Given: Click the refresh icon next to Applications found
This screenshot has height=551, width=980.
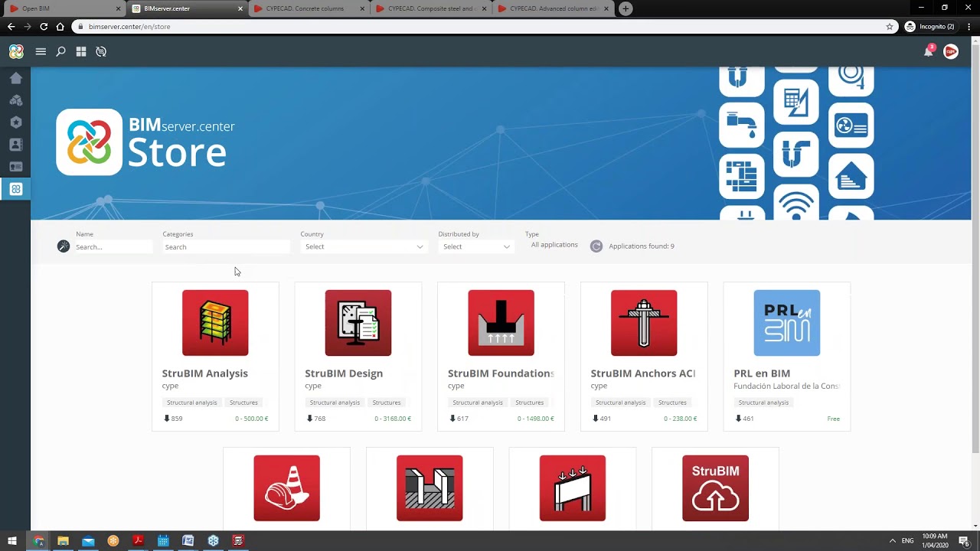Looking at the screenshot, I should pos(596,246).
